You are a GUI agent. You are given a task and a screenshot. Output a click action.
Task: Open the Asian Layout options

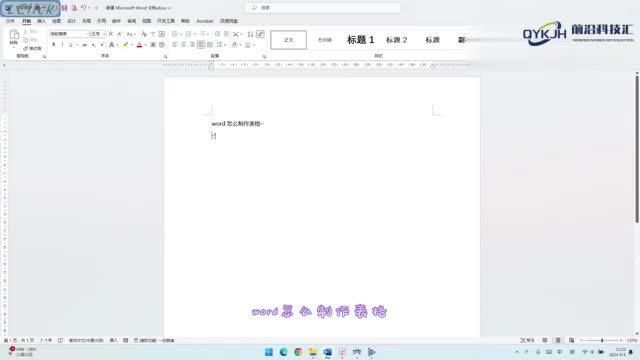pos(236,34)
